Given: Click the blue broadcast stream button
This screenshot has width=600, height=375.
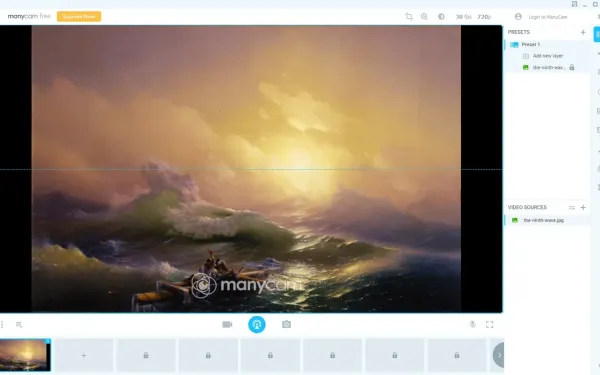Looking at the screenshot, I should click(x=257, y=324).
